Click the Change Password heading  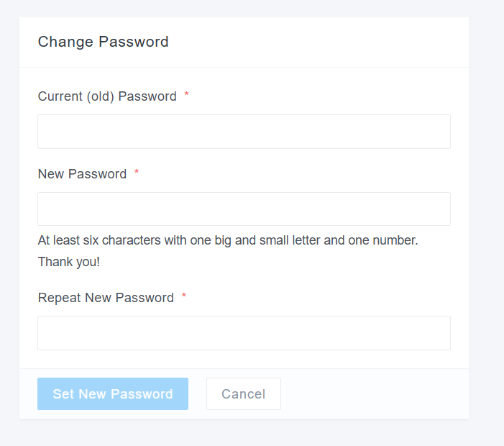click(103, 42)
